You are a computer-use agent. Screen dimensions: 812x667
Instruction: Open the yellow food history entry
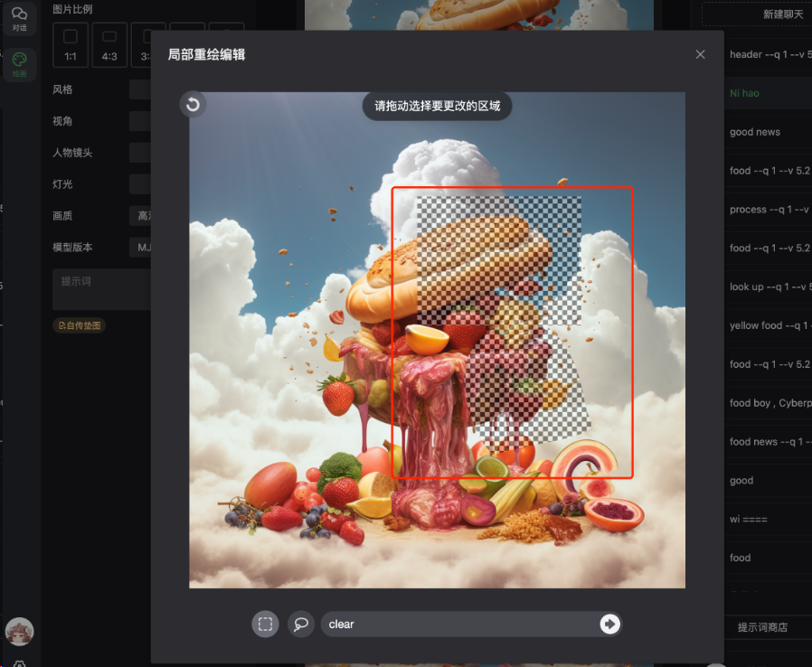point(767,325)
